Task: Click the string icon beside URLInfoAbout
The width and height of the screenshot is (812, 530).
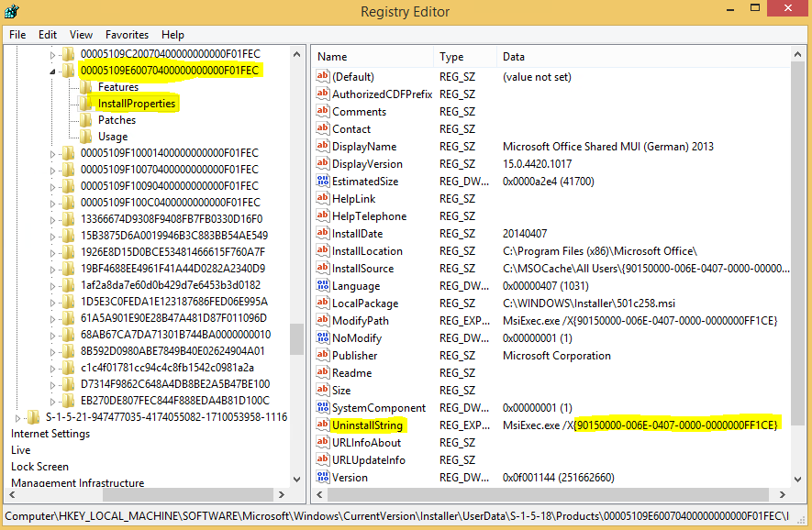Action: [x=323, y=442]
